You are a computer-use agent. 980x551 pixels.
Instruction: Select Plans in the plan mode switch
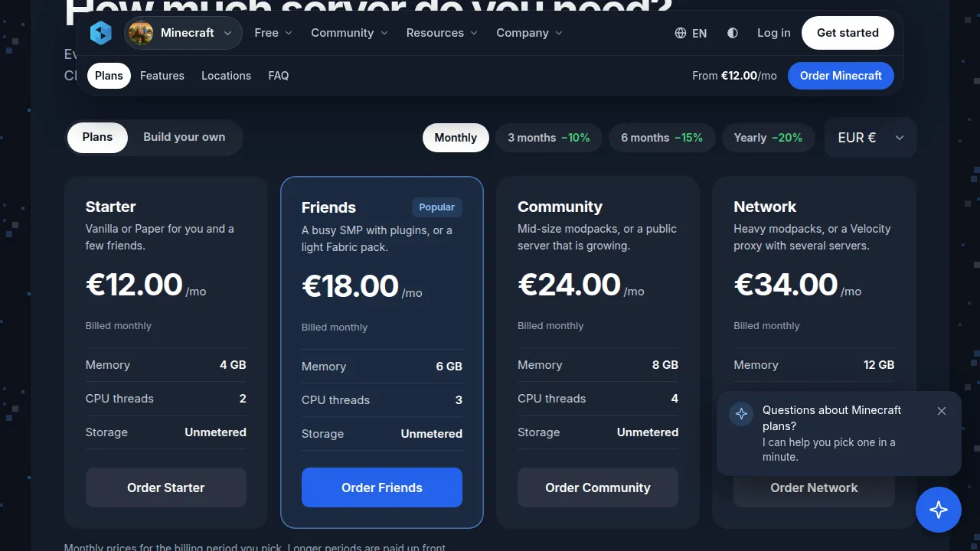(97, 137)
